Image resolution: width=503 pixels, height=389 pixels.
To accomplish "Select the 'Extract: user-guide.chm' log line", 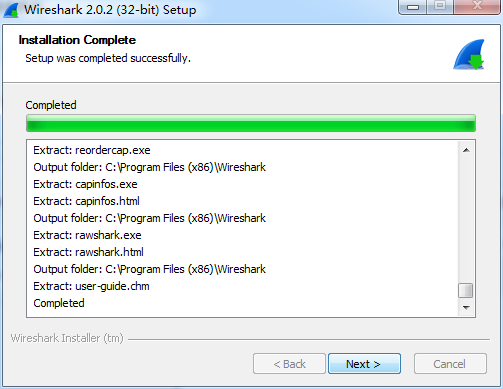I will [91, 286].
